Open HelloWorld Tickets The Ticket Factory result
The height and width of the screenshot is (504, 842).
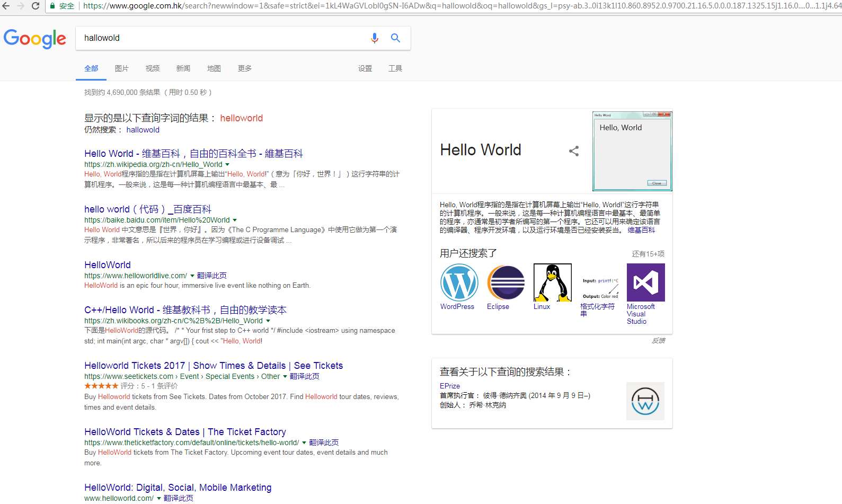(185, 432)
